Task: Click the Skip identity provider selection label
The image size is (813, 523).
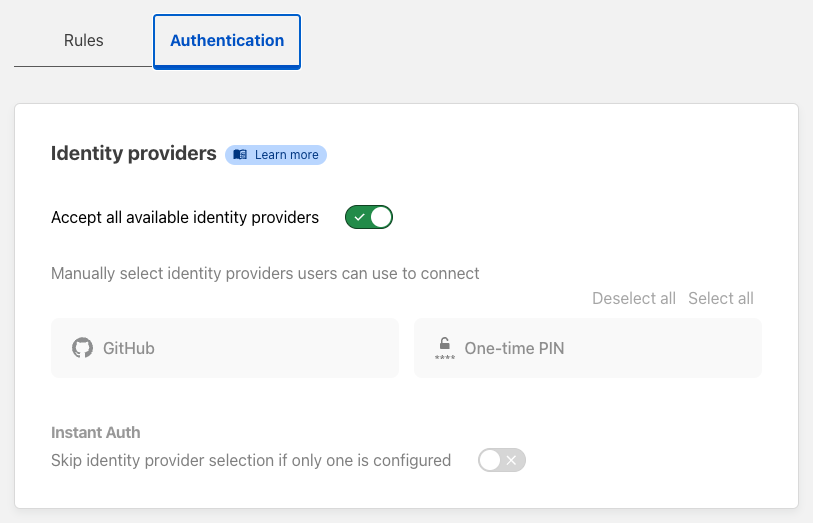Action: (251, 460)
